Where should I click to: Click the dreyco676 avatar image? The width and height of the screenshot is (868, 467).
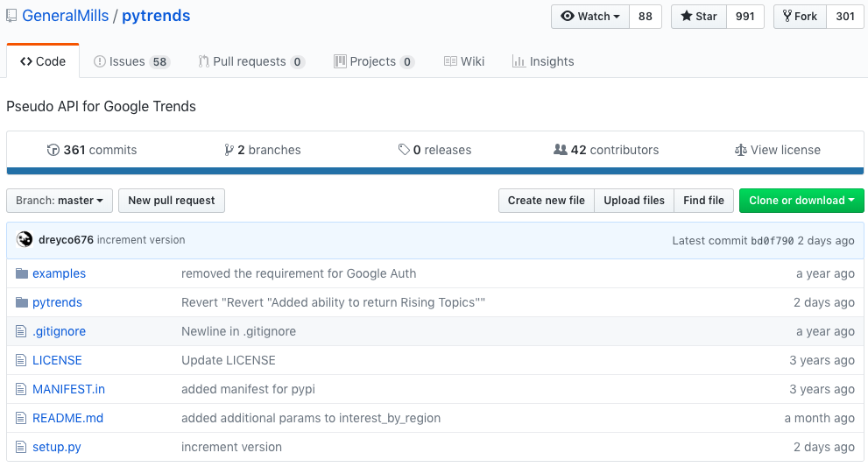(x=25, y=239)
